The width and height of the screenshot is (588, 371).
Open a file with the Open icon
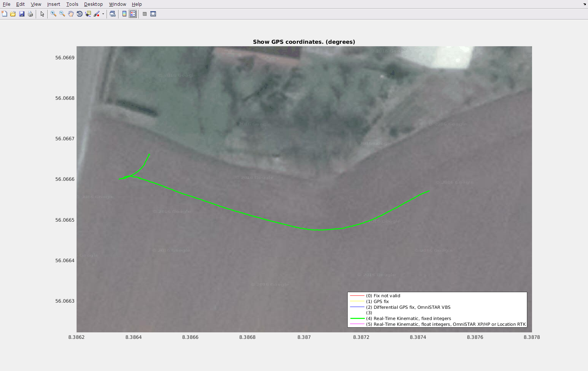click(x=13, y=14)
